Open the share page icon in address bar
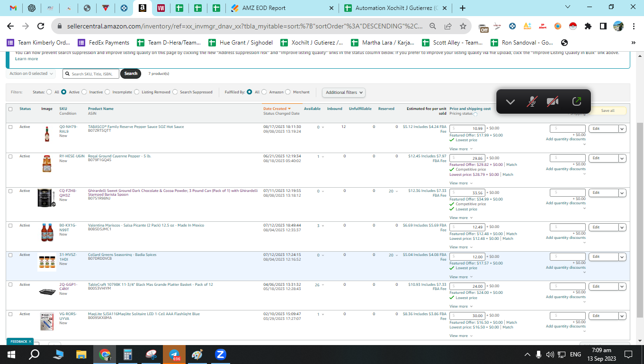644x364 pixels. pos(448,27)
